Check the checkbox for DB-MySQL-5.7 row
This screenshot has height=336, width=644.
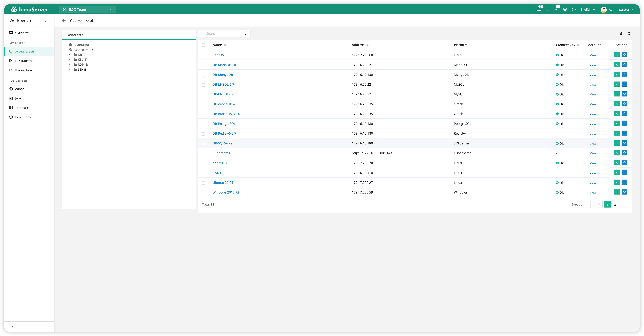204,85
